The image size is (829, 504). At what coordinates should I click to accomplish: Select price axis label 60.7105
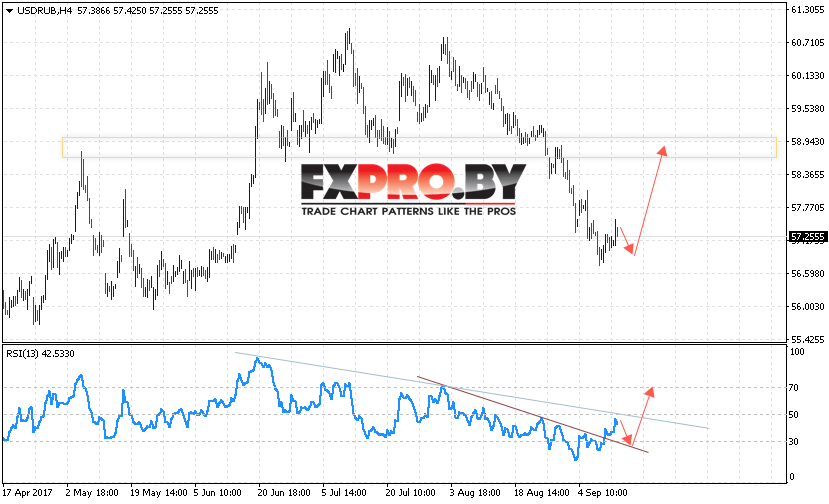click(x=808, y=43)
